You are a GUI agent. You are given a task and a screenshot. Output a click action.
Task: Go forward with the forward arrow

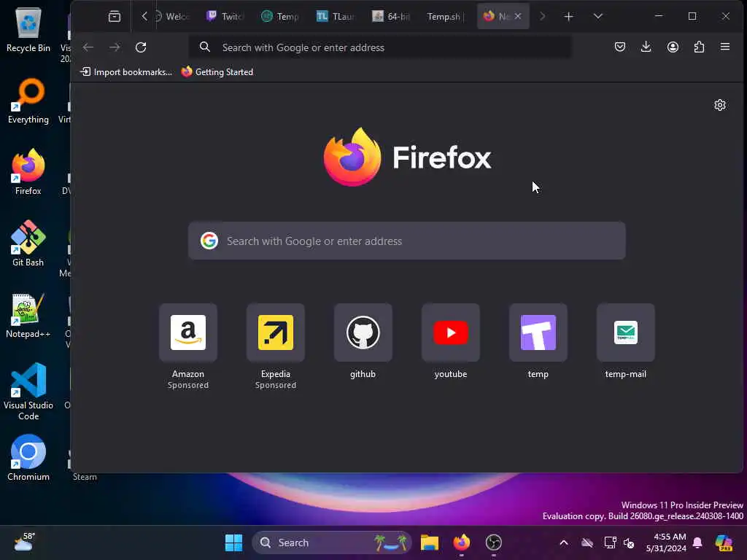pos(115,47)
